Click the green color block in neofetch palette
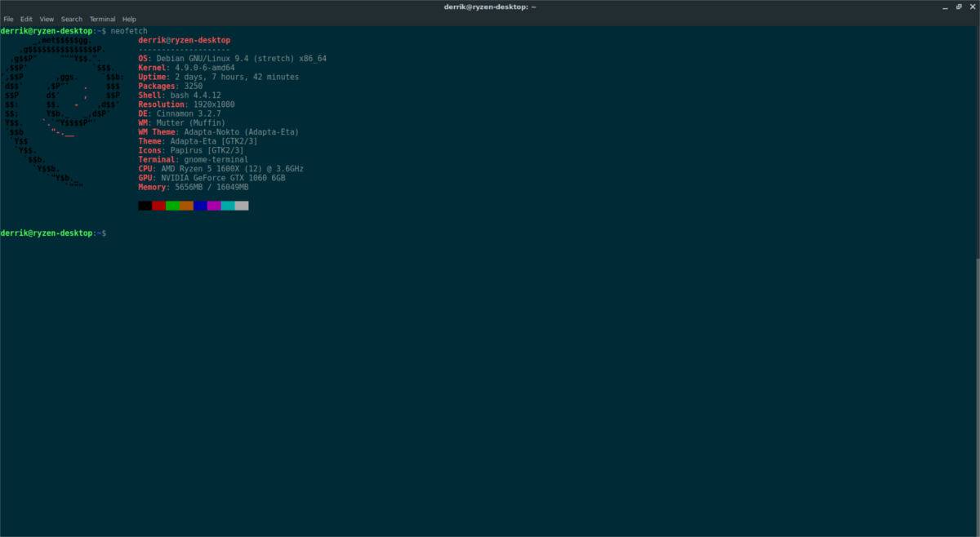Image resolution: width=980 pixels, height=537 pixels. pyautogui.click(x=172, y=206)
